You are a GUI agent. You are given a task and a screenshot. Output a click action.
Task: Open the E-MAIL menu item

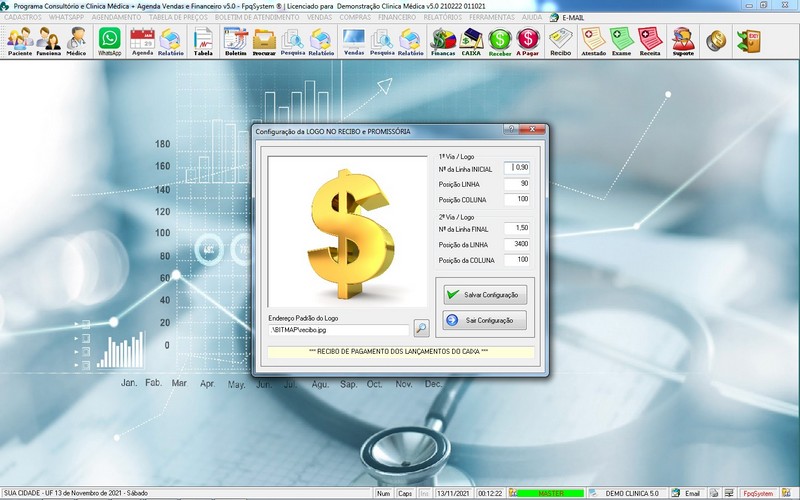pos(567,17)
